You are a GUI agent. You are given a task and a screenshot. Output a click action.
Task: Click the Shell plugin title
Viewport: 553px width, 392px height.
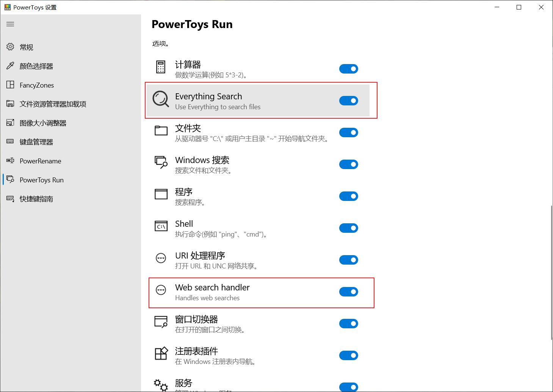[x=184, y=224]
